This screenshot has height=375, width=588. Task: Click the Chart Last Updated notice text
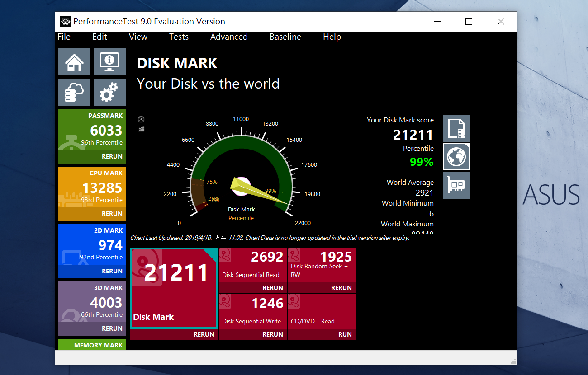tap(270, 238)
